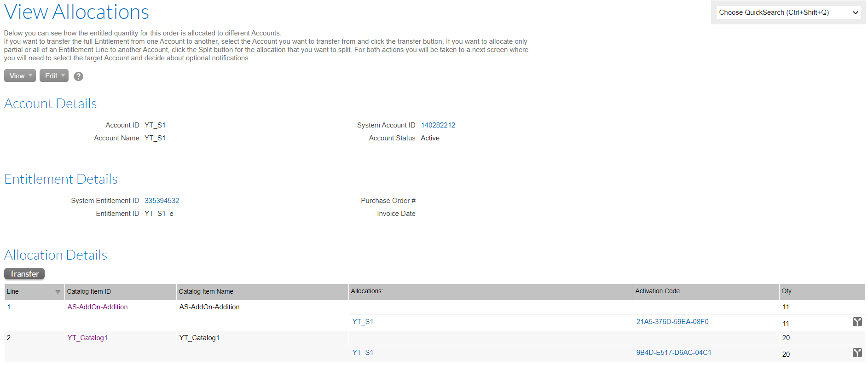This screenshot has height=365, width=868.
Task: Open the View dropdown menu
Action: pyautogui.click(x=20, y=75)
